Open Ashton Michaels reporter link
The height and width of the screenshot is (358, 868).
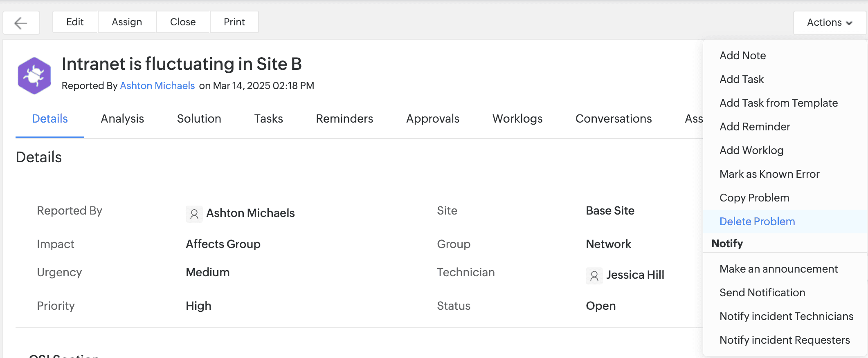click(157, 86)
